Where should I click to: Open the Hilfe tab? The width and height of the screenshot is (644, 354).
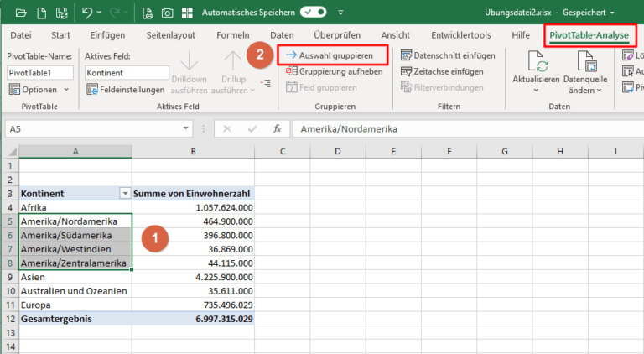(521, 35)
